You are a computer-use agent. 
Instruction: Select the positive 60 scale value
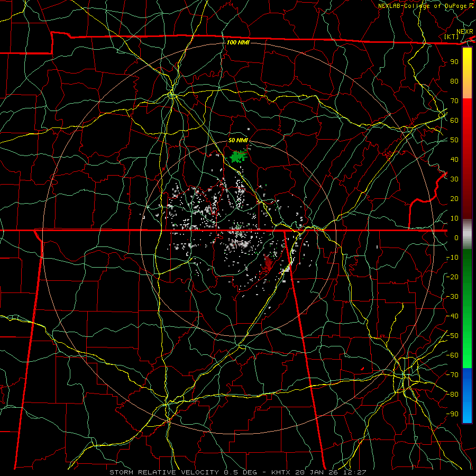coord(454,120)
